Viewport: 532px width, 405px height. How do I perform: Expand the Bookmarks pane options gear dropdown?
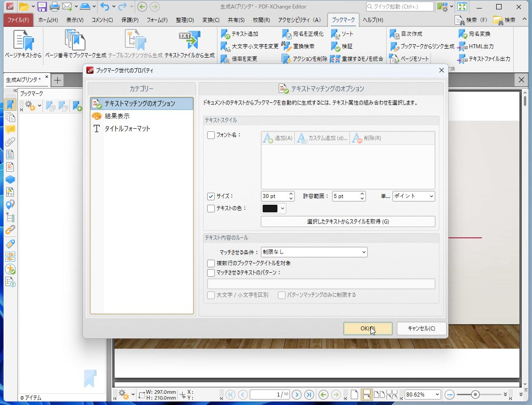[40, 106]
